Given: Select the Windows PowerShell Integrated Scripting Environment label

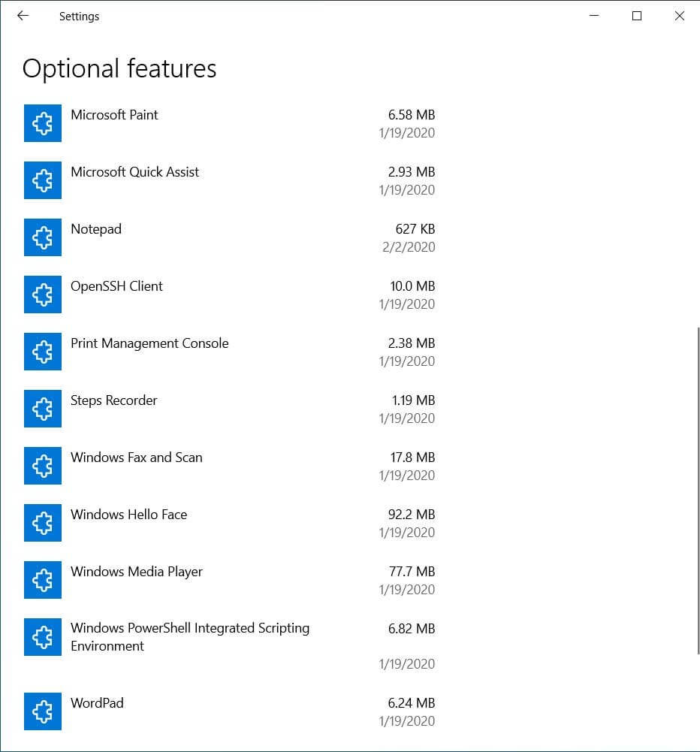Looking at the screenshot, I should pyautogui.click(x=189, y=636).
